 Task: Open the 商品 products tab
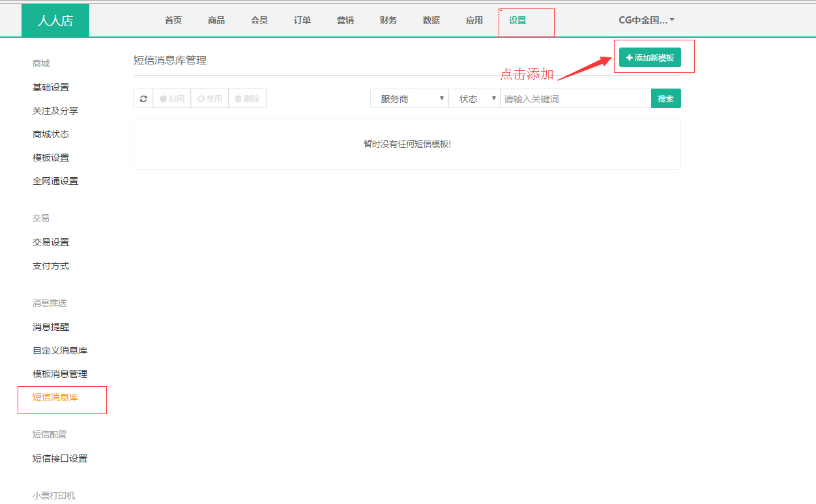(x=216, y=20)
